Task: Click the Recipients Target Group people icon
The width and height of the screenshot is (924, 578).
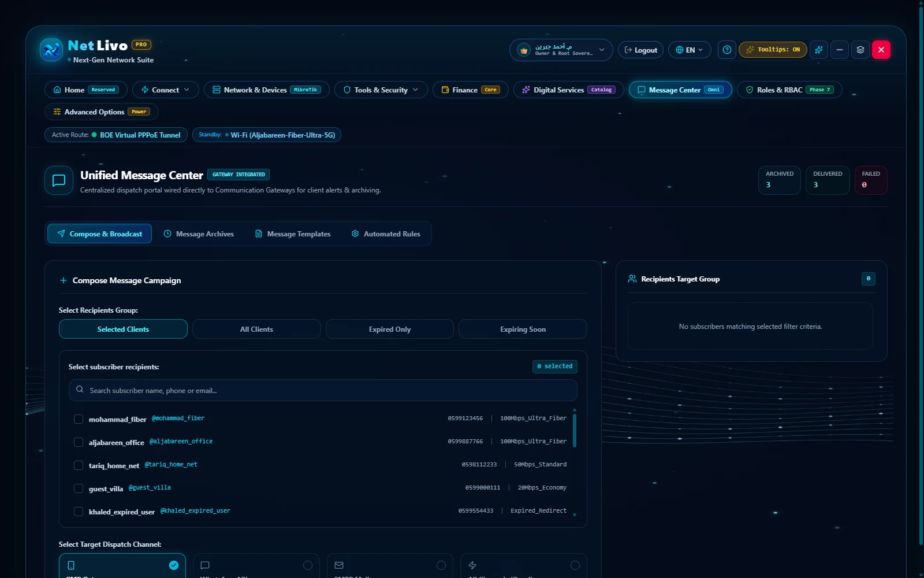Action: click(632, 279)
